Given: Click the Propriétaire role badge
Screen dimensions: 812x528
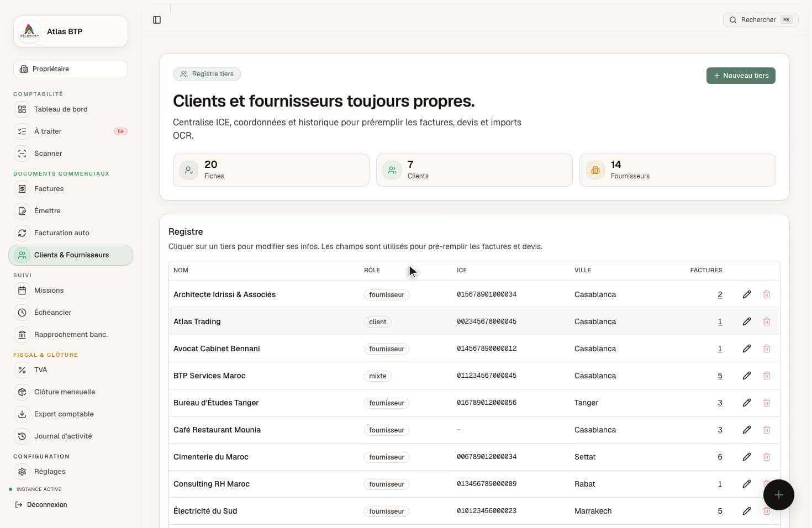Looking at the screenshot, I should tap(71, 69).
